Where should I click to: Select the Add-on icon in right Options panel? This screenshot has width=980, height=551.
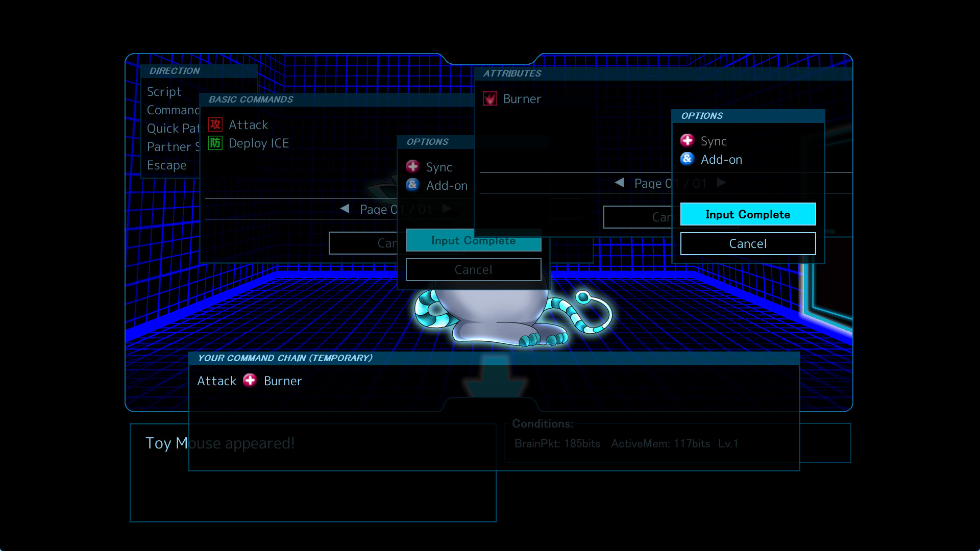click(x=687, y=159)
